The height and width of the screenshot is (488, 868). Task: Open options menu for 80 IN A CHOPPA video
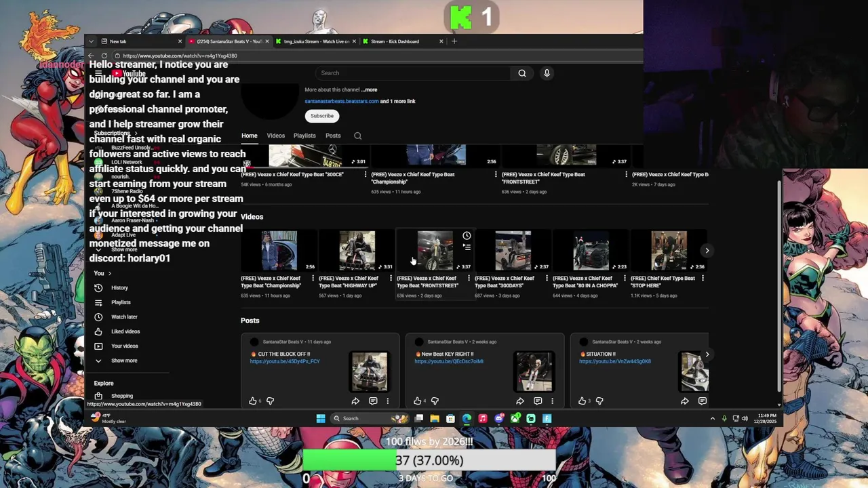point(625,278)
